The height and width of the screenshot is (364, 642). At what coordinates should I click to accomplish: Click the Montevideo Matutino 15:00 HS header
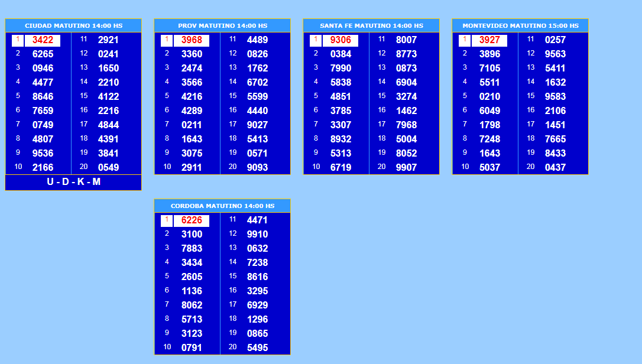(x=520, y=26)
